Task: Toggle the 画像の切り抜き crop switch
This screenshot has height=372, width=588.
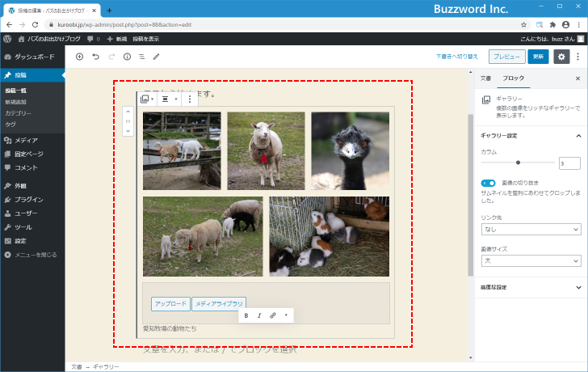Action: (488, 183)
